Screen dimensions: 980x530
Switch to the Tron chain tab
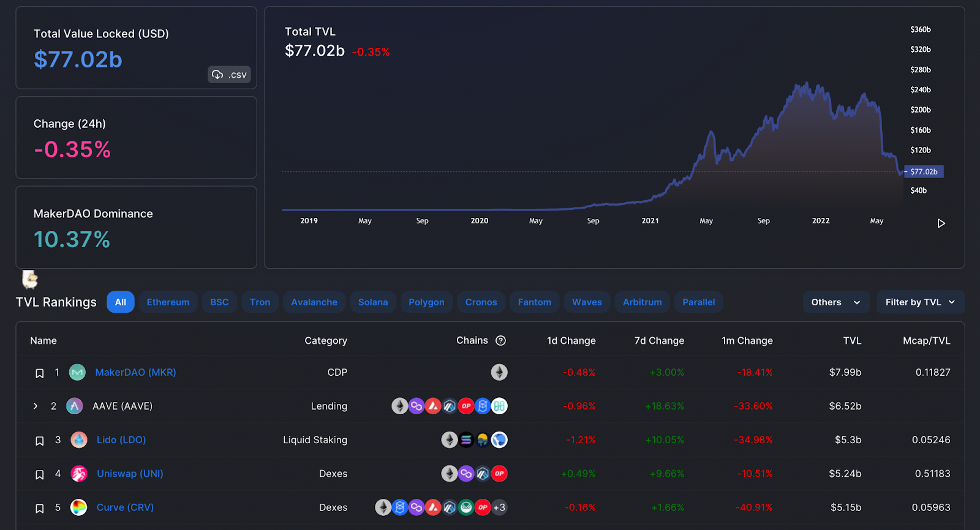260,302
